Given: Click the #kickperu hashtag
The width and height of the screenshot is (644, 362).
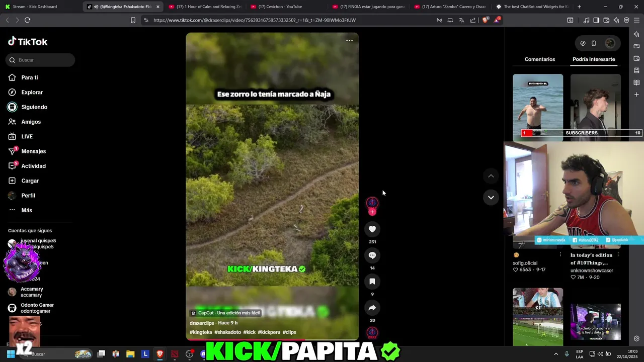Looking at the screenshot, I should click(269, 332).
